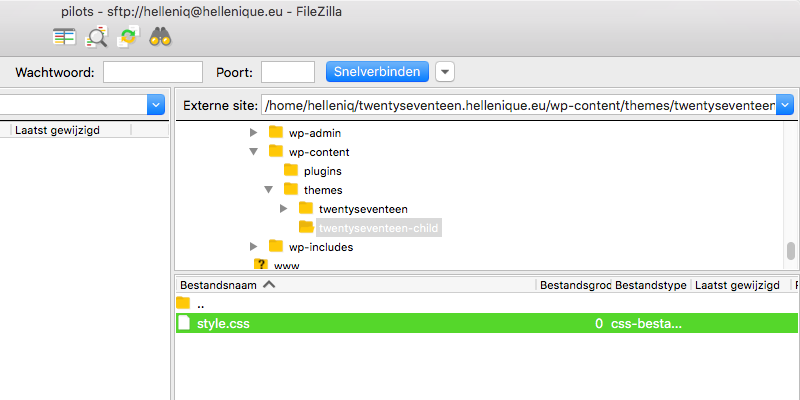Click the directory comparison toolbar icon
Screen dimensions: 800x400
tap(64, 37)
